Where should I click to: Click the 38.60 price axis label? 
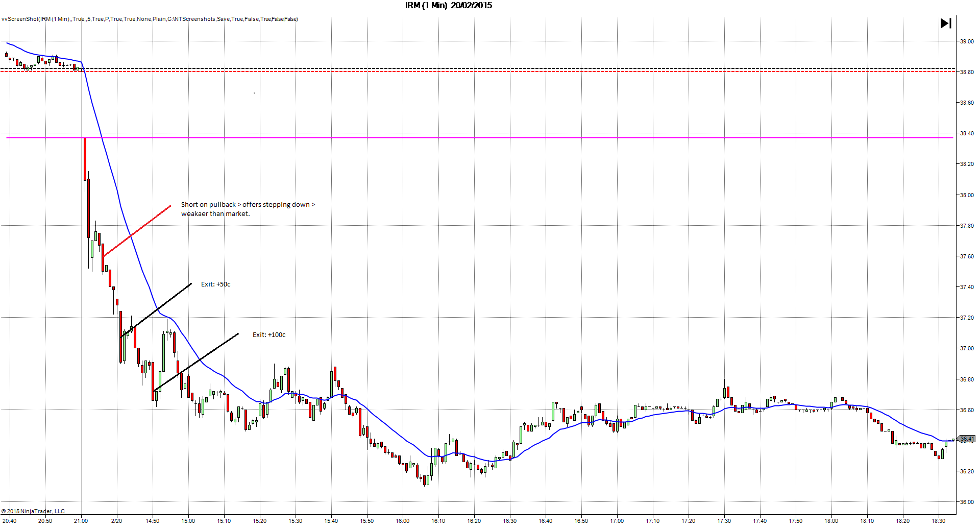pos(967,103)
